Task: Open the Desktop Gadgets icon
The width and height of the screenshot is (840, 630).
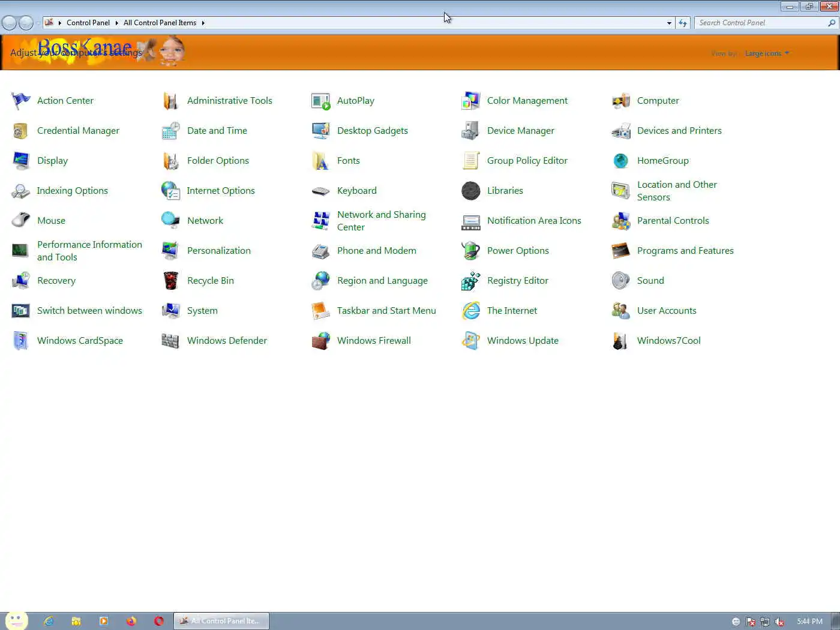Action: 321,131
